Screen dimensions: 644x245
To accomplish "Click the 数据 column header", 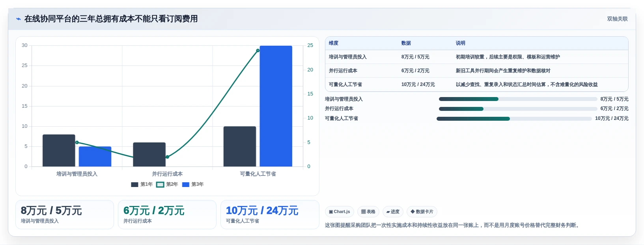I will coord(406,43).
